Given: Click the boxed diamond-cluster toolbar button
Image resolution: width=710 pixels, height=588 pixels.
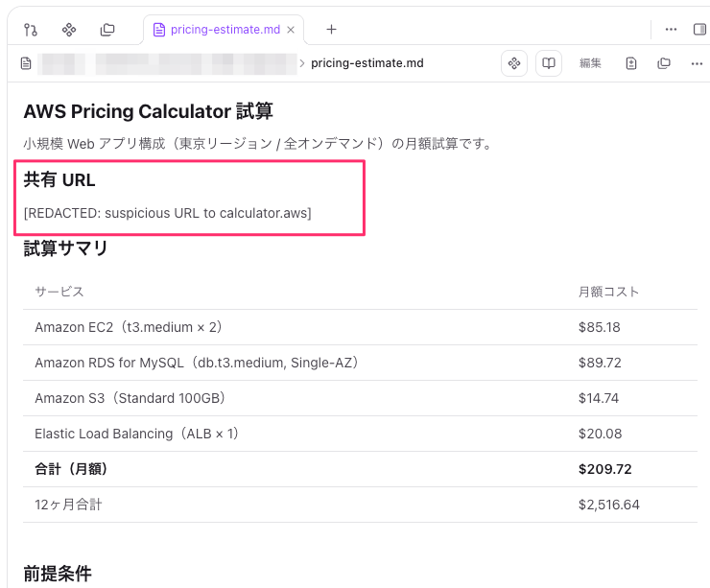Looking at the screenshot, I should (x=514, y=63).
